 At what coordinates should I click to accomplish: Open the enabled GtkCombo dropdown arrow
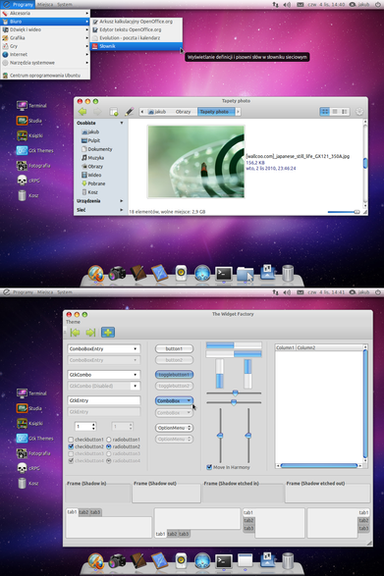pyautogui.click(x=135, y=375)
